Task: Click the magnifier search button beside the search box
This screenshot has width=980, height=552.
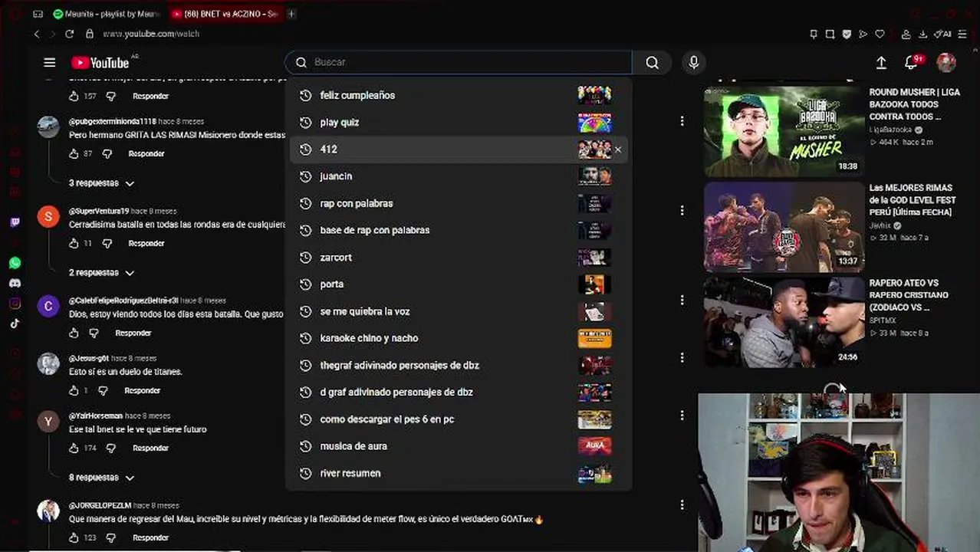Action: coord(652,63)
